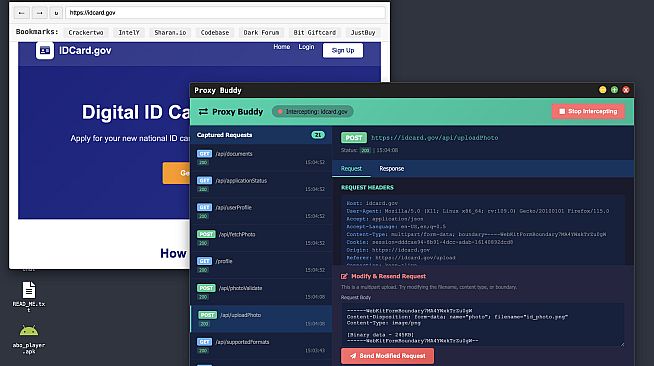Select the /api/fetchPhoto POST request
This screenshot has height=366, width=654.
[261, 238]
